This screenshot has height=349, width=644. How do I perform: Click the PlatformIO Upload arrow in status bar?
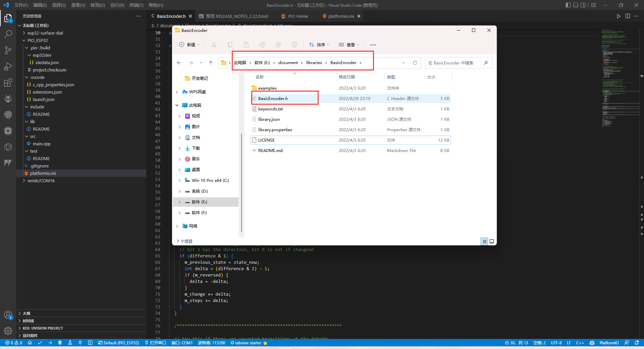click(50, 343)
